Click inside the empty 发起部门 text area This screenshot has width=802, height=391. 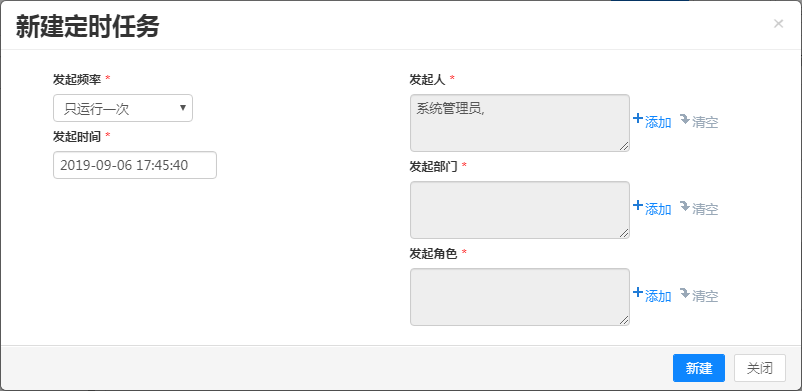click(x=520, y=210)
